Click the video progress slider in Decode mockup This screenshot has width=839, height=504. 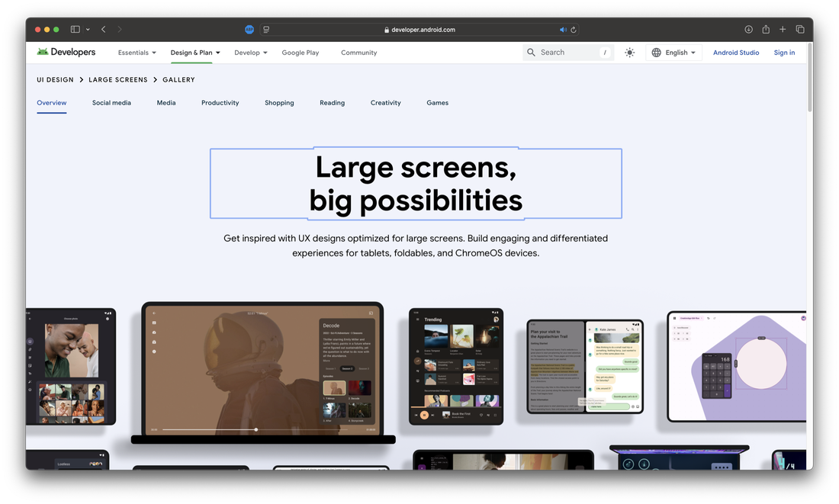click(256, 429)
